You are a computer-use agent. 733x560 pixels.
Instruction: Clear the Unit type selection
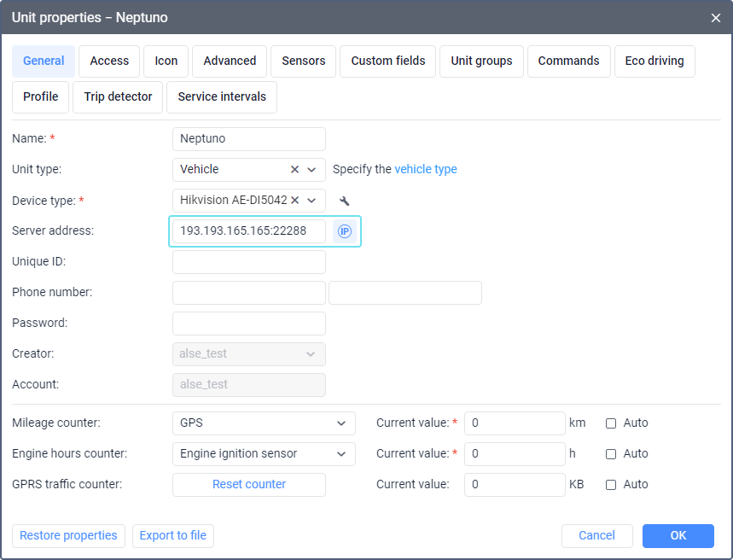pyautogui.click(x=294, y=169)
